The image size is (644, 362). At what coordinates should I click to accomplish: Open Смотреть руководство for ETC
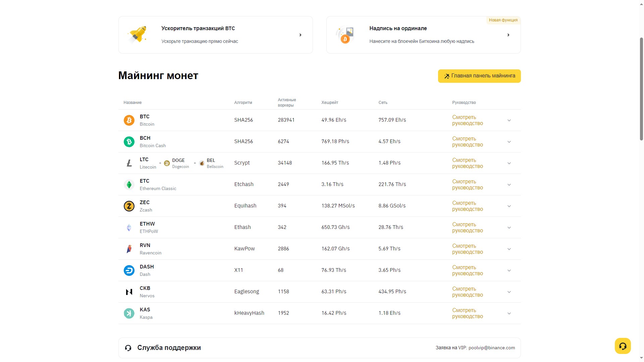468,185
